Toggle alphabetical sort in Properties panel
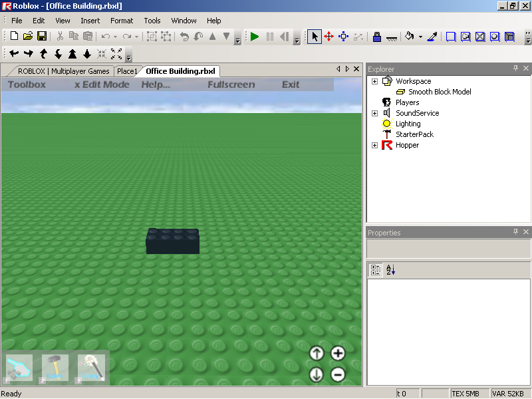Screen dimensions: 532x399 tap(390, 270)
